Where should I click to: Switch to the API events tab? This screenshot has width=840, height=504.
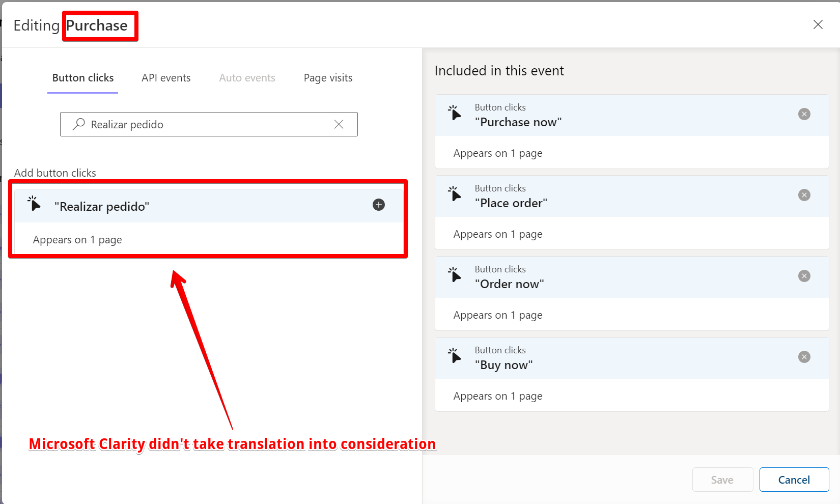point(166,78)
